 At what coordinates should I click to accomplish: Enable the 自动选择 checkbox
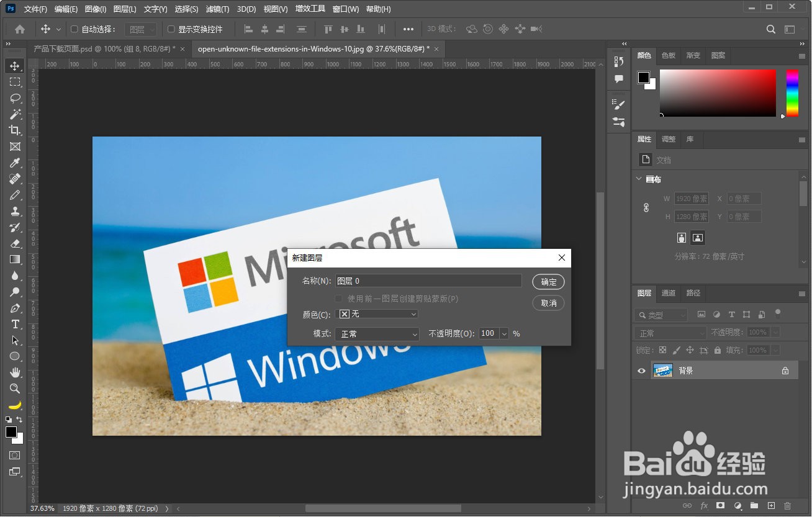(x=74, y=29)
